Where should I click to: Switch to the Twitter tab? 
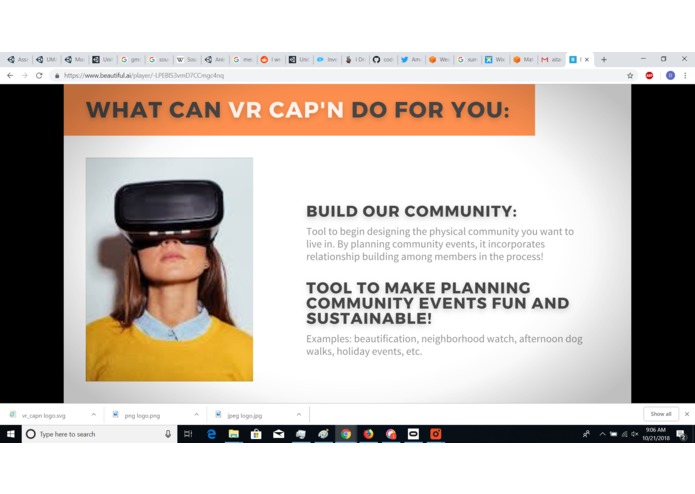click(411, 59)
